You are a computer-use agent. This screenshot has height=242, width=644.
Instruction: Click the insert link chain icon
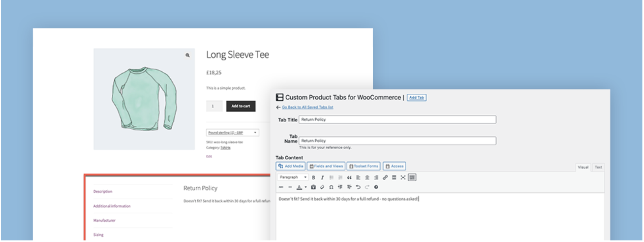pyautogui.click(x=385, y=178)
